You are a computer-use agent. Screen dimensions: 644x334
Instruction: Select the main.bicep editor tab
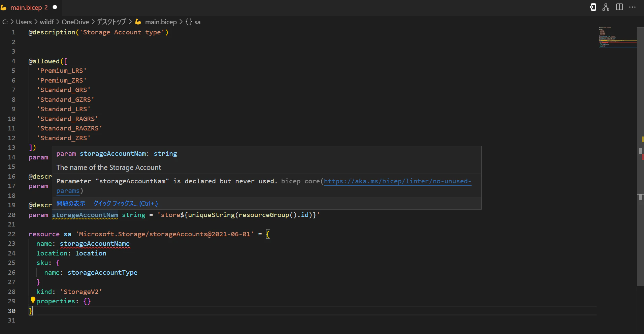(30, 7)
